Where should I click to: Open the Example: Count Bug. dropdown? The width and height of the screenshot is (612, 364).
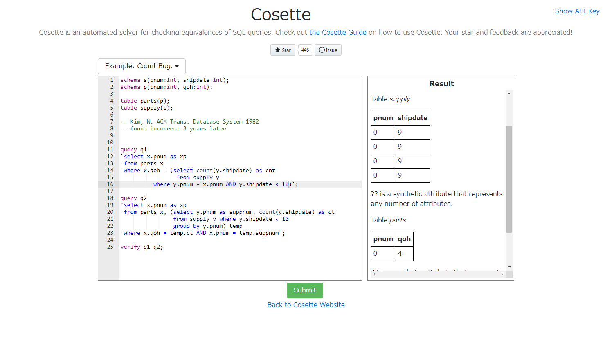point(142,66)
